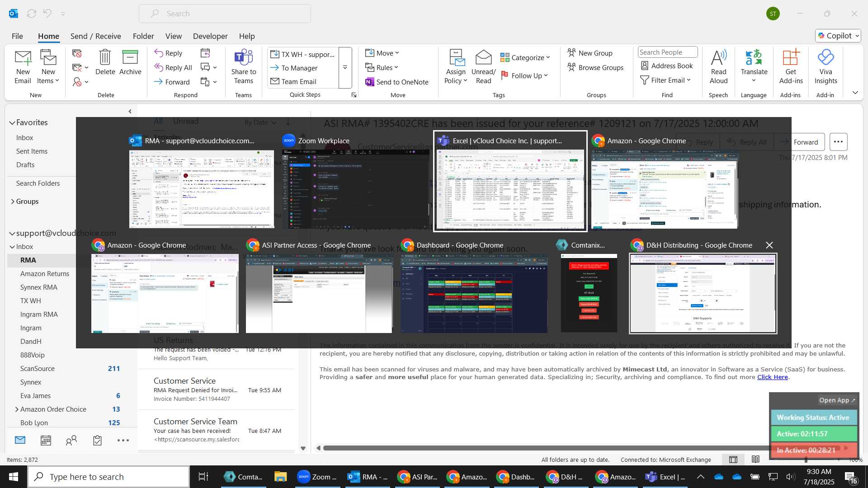868x488 pixels.
Task: Click Reply All in Respond group
Action: (x=173, y=68)
